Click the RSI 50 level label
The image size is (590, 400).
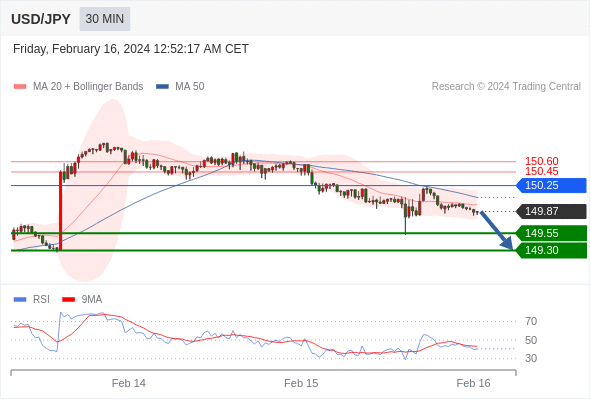531,340
